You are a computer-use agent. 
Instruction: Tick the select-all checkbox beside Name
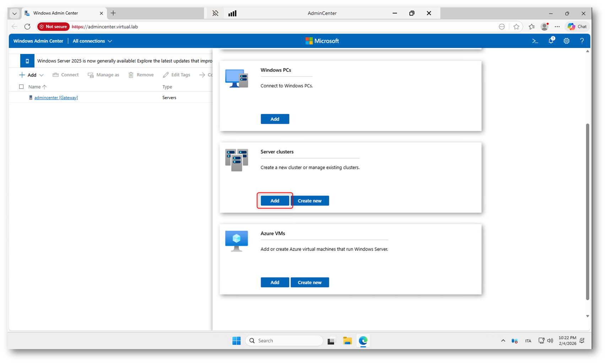[x=21, y=87]
